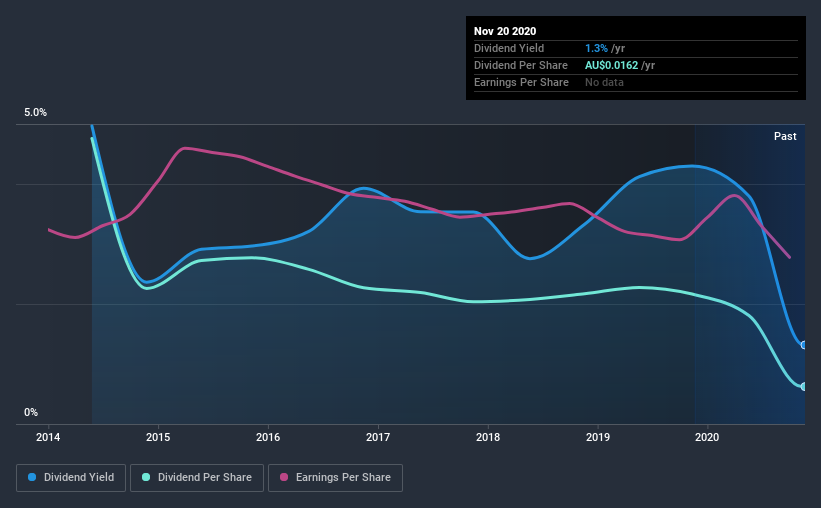Click the 2015 x-axis label
Screen dimensions: 821x508
(x=158, y=437)
